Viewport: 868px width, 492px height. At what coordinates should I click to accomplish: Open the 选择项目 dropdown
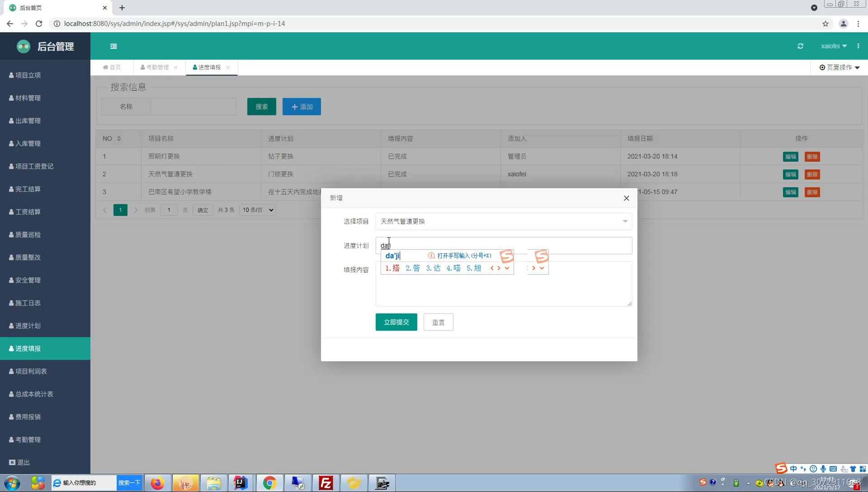(504, 222)
